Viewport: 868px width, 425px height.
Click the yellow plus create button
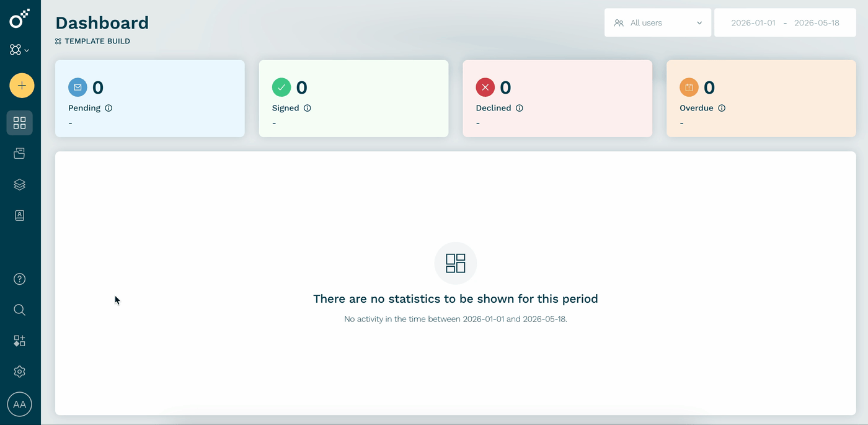[x=22, y=86]
